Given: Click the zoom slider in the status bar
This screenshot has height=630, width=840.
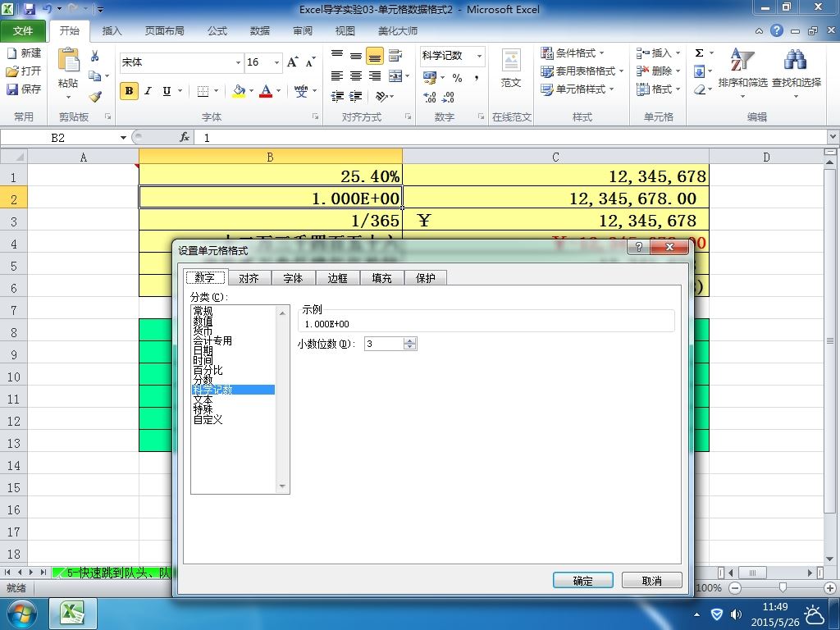Looking at the screenshot, I should 783,587.
